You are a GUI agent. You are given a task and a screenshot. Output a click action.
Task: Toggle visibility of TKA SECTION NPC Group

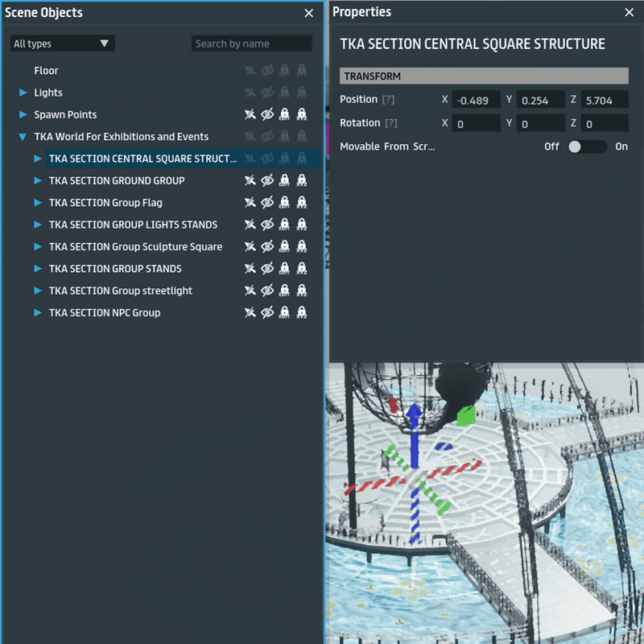pos(267,313)
